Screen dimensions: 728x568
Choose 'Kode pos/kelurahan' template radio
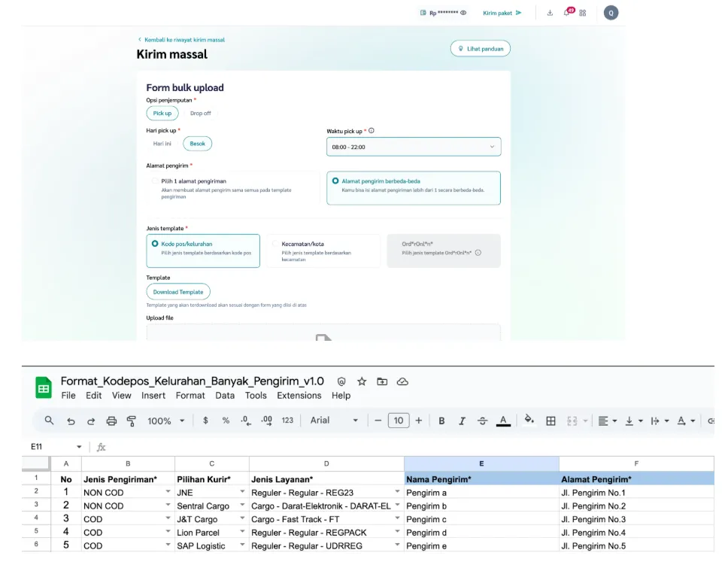coord(155,244)
